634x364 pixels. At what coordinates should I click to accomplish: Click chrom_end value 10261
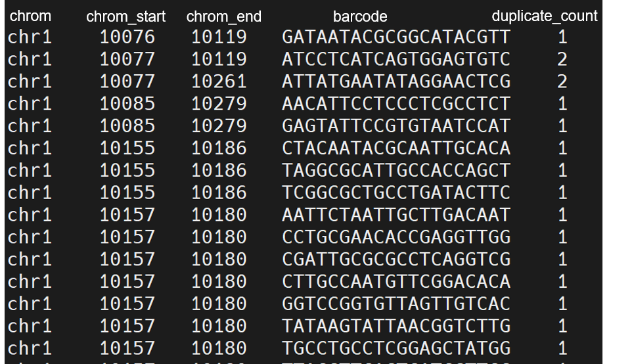(x=219, y=81)
